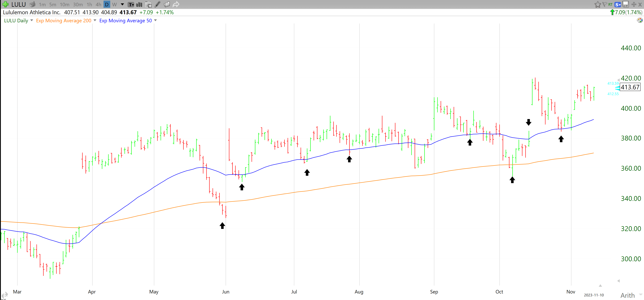
Task: Open the blue S strategy dropdown
Action: tap(618, 4)
